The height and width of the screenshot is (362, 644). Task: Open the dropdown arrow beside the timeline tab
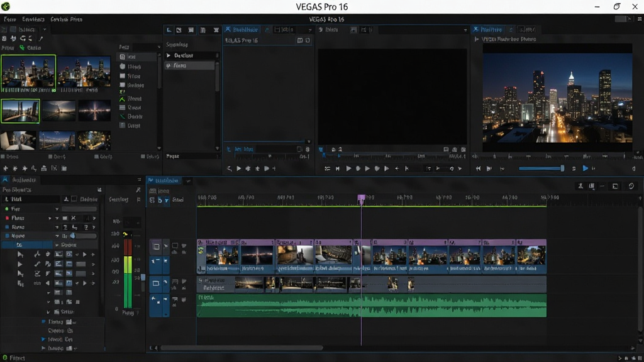tap(189, 180)
